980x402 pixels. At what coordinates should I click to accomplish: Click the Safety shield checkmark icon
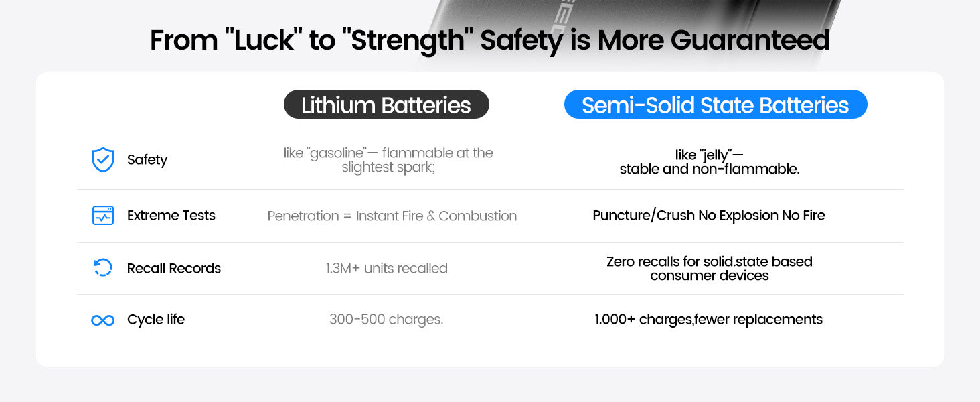[x=102, y=160]
